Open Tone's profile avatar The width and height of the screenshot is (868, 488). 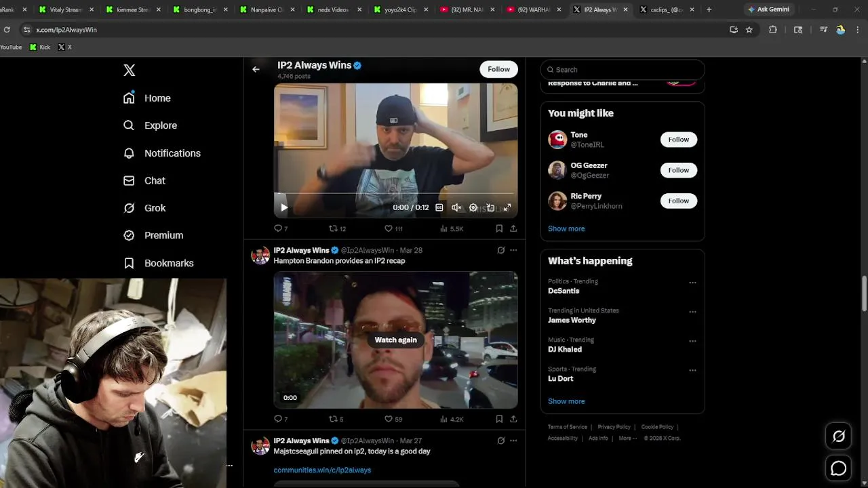pos(557,140)
